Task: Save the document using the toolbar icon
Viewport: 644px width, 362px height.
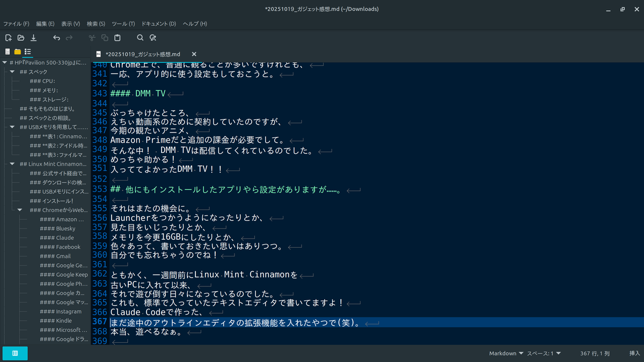Action: point(33,38)
